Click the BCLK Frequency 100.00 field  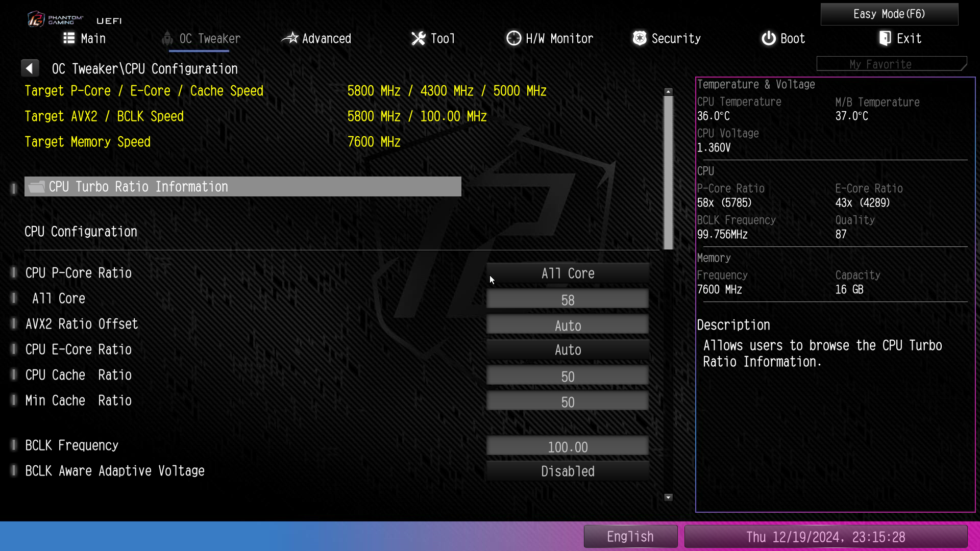(x=568, y=447)
